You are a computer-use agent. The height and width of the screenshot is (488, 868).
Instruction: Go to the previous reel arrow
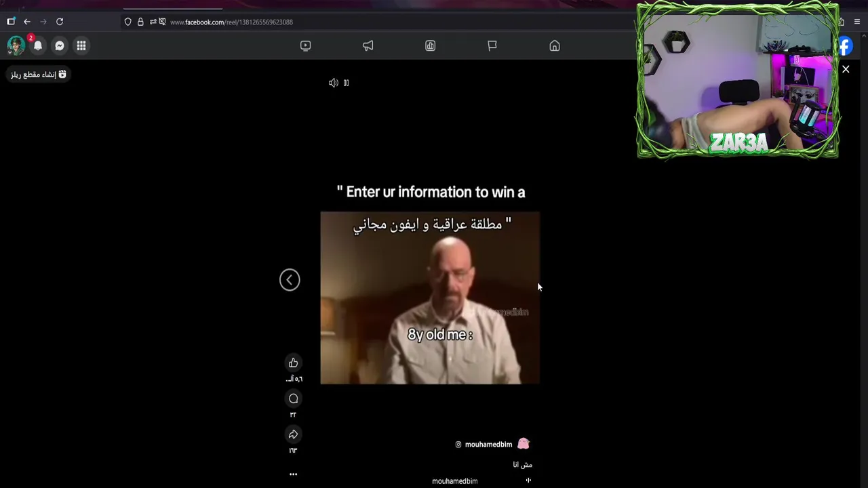click(x=290, y=280)
